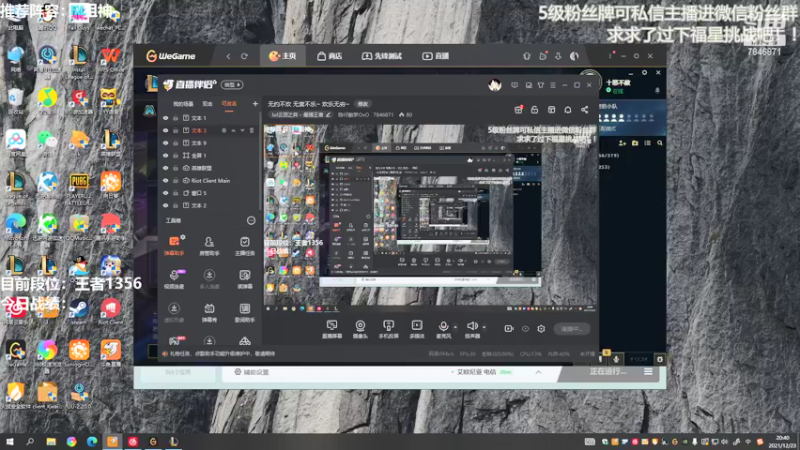Image resolution: width=800 pixels, height=450 pixels.
Task: Switch to the WeGame 商店 tab
Action: pos(330,56)
